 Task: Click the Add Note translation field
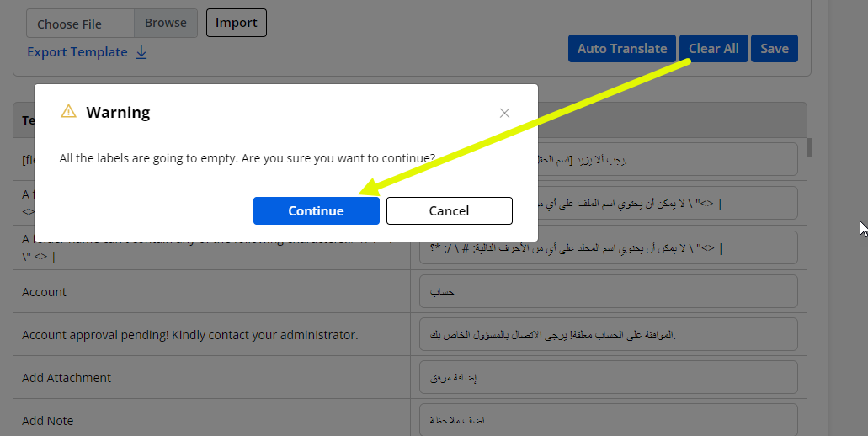click(x=608, y=420)
